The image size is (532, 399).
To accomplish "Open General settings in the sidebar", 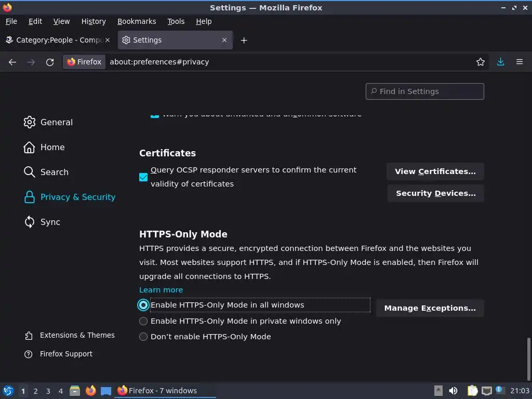I will pyautogui.click(x=48, y=122).
